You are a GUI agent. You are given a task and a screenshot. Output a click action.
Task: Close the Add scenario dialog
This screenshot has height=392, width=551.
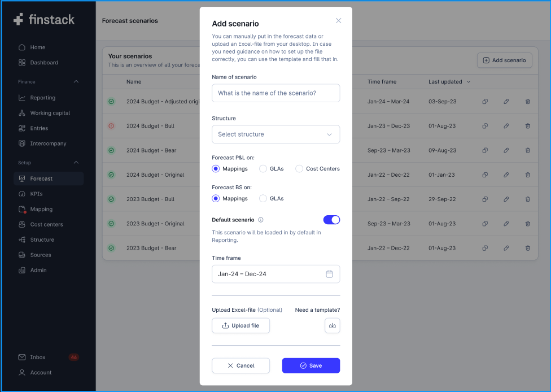(x=338, y=21)
